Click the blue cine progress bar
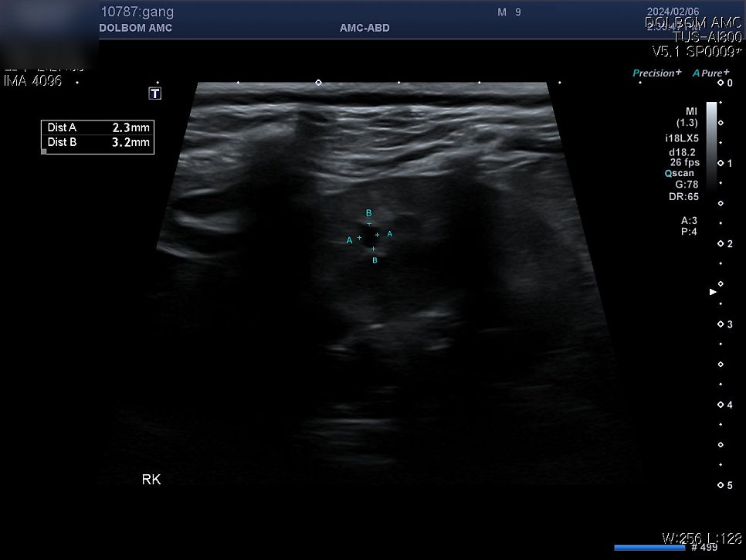 pos(649,548)
